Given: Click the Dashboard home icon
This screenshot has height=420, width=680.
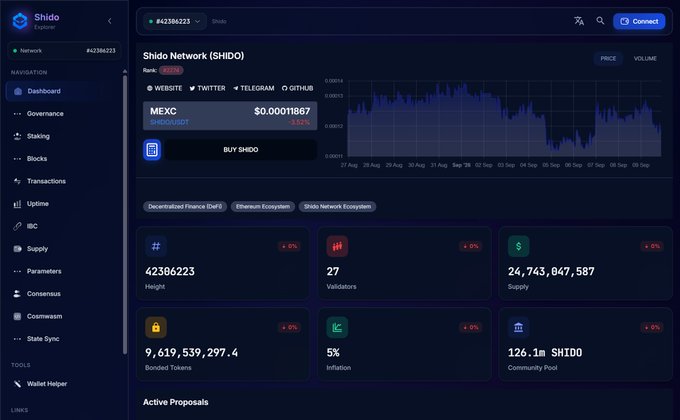Looking at the screenshot, I should 18,91.
